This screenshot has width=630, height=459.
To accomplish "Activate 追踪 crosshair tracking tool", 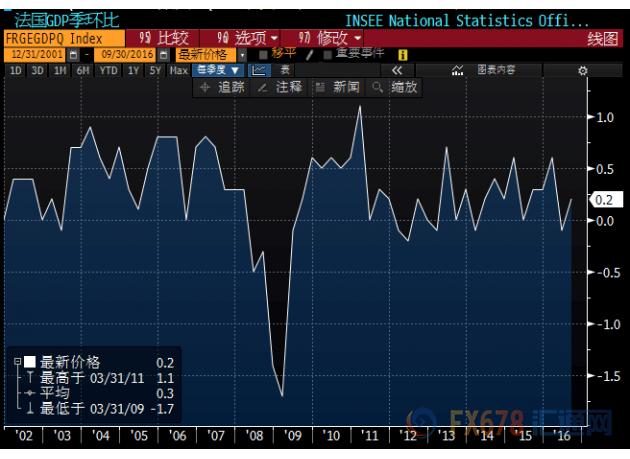I will (x=223, y=87).
